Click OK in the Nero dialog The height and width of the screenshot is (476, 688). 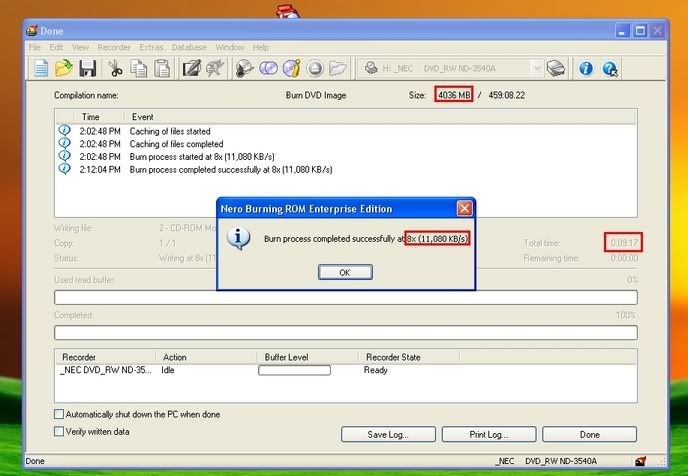point(345,272)
